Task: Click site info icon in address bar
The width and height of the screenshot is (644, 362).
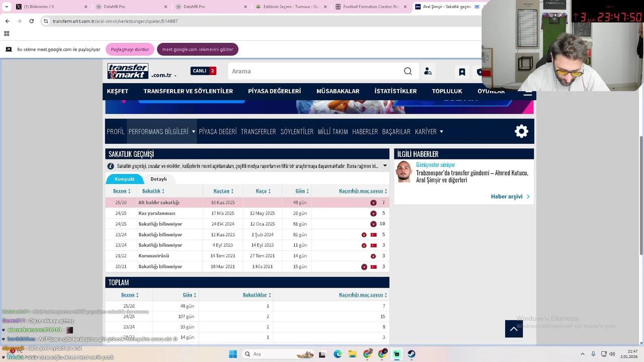Action: (46, 21)
